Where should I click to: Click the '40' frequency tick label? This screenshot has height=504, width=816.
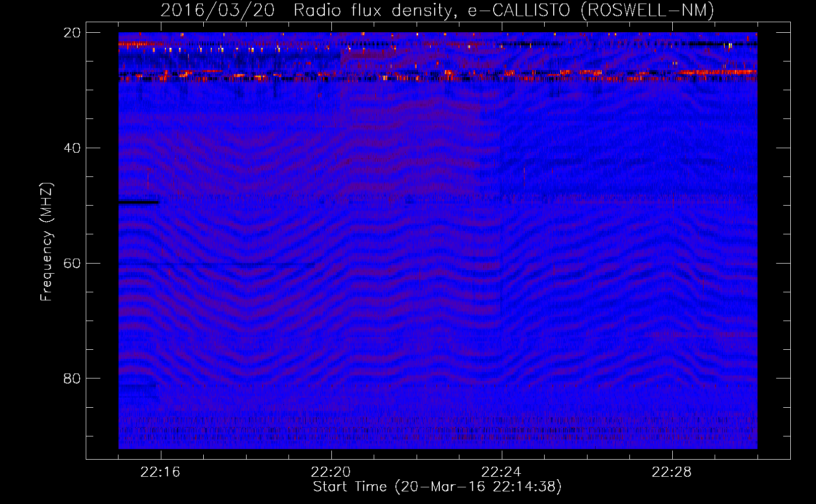coord(72,148)
